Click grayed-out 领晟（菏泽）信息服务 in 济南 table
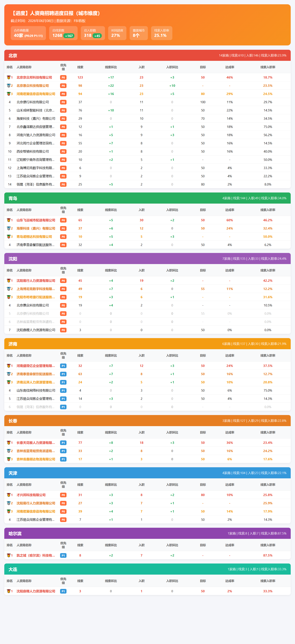 [35, 407]
